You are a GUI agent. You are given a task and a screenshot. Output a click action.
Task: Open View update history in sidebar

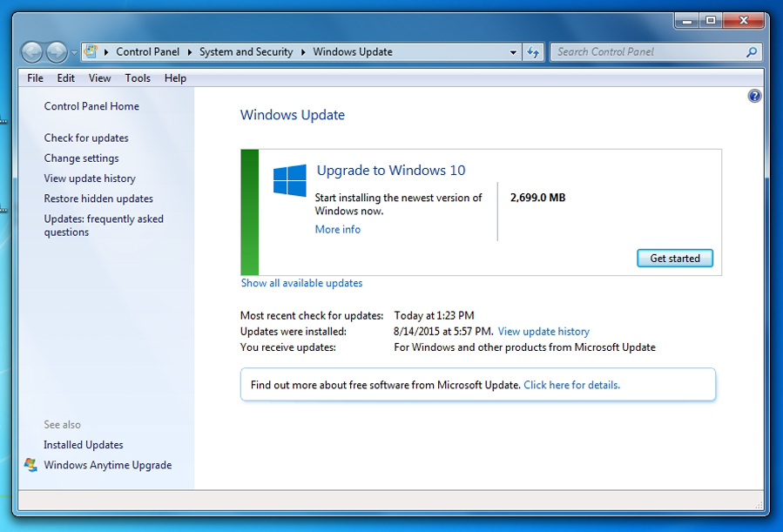pos(90,178)
